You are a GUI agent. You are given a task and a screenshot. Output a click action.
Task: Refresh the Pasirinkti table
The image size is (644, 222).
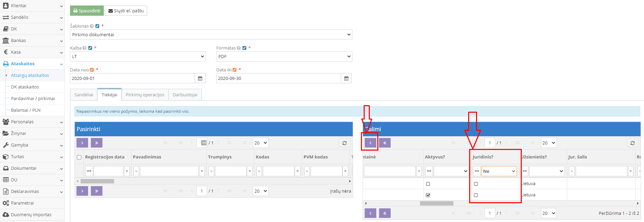(344, 143)
